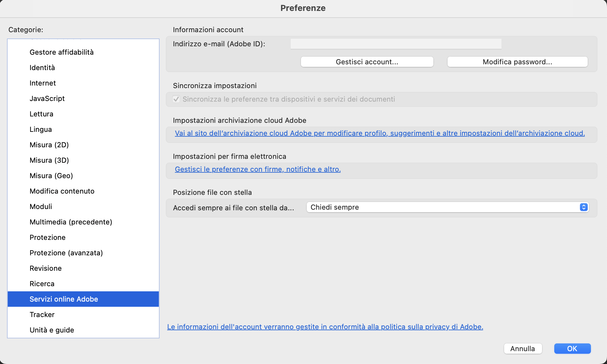Open Modifica password dialog
Viewport: 607px width, 364px height.
518,62
